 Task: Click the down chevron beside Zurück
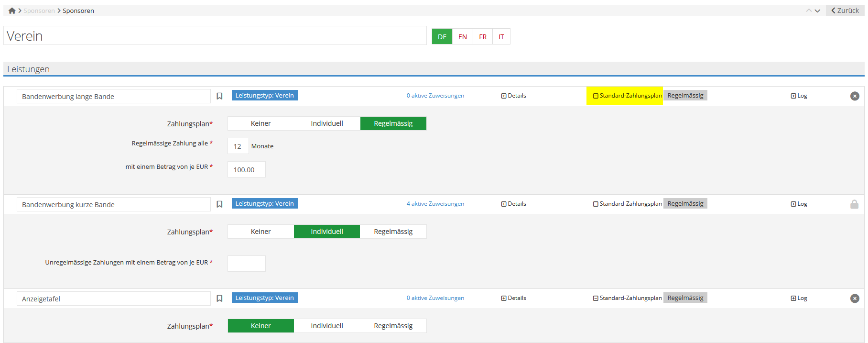point(817,11)
